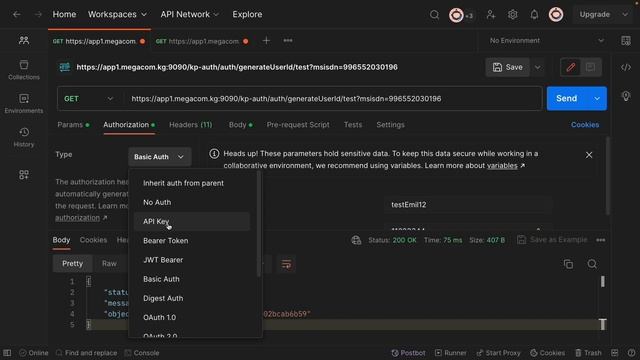Open History in the sidebar
The width and height of the screenshot is (640, 360).
pos(24,137)
